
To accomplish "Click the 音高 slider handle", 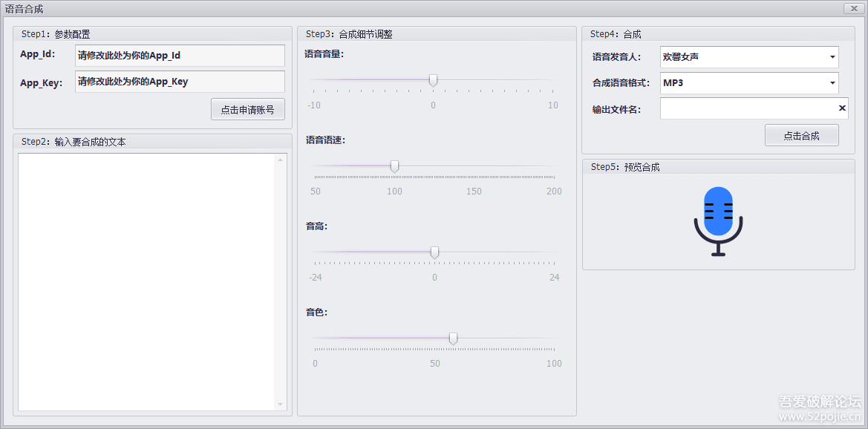I will tap(434, 252).
